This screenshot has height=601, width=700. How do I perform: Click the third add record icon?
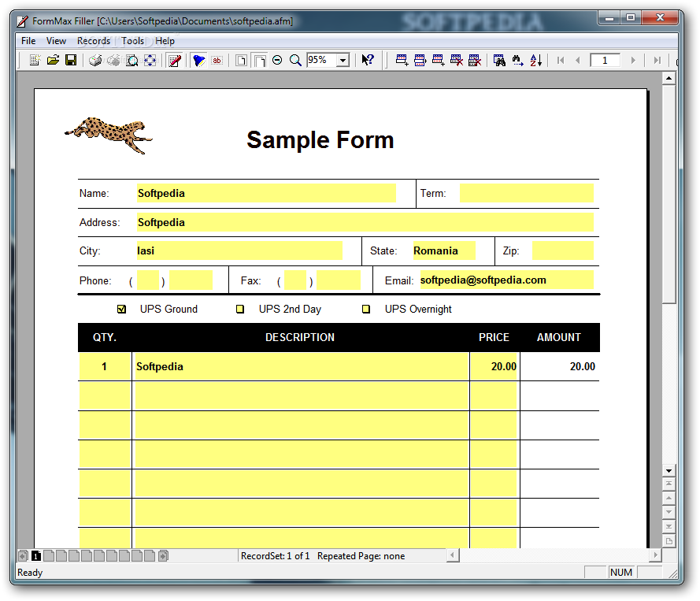439,60
